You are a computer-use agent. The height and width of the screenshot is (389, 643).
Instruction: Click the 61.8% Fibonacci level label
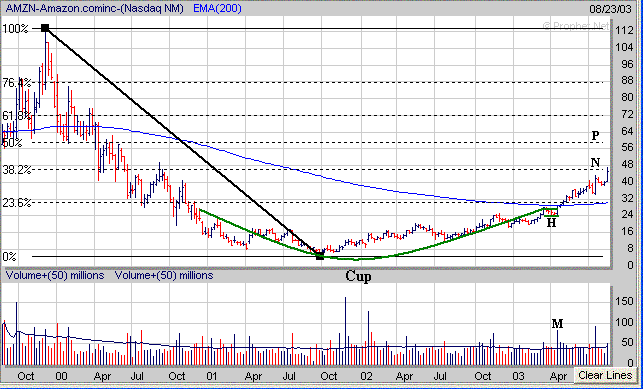[x=16, y=116]
